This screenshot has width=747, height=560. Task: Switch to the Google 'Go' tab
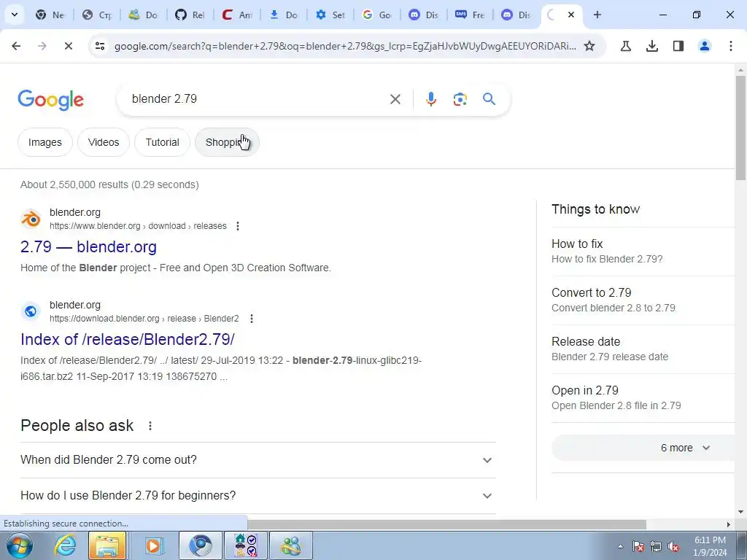(376, 15)
